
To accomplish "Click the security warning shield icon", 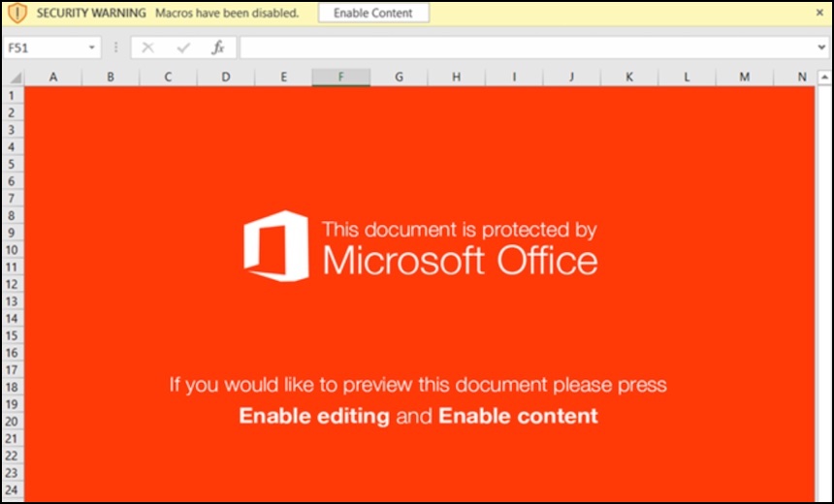I will pos(17,13).
